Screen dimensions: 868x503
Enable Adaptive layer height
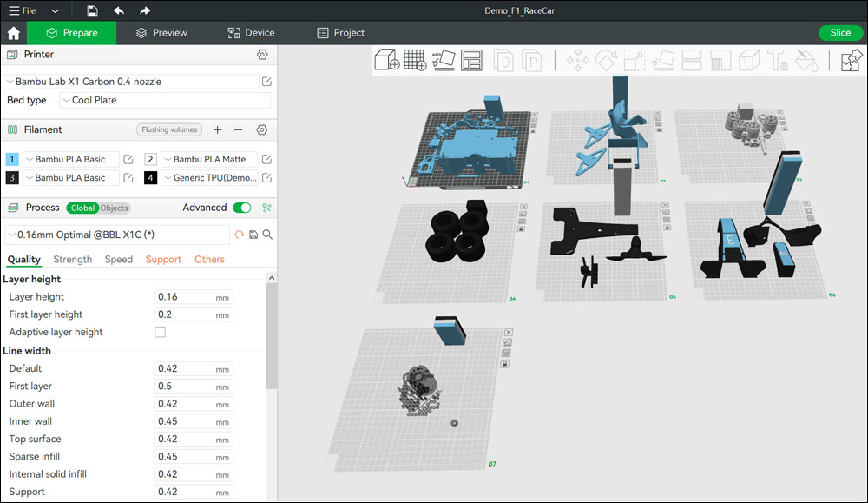(x=160, y=332)
